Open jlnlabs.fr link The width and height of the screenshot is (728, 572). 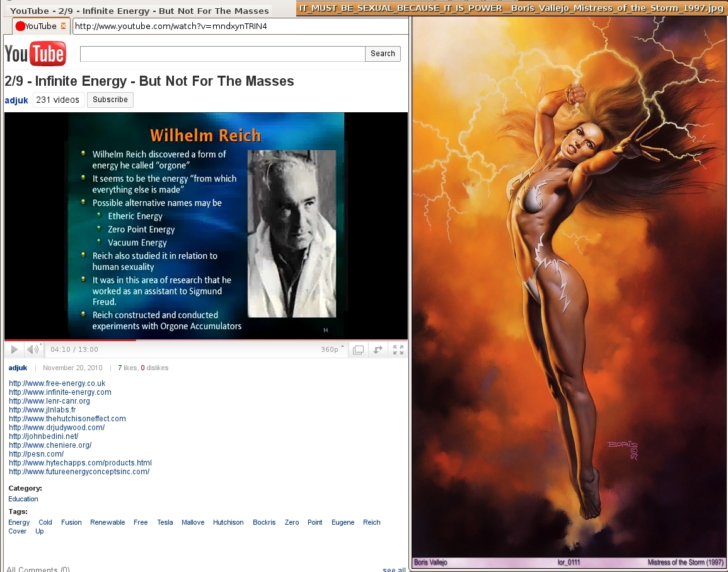pyautogui.click(x=42, y=410)
